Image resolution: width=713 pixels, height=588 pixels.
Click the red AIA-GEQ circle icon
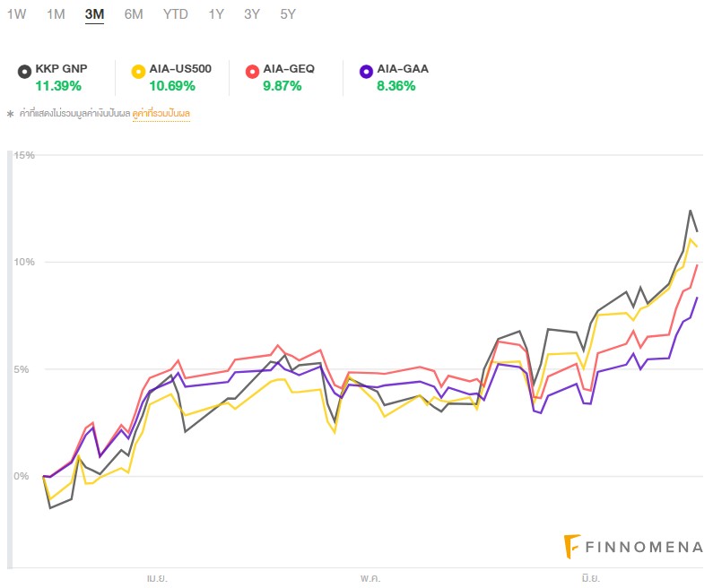coord(252,71)
